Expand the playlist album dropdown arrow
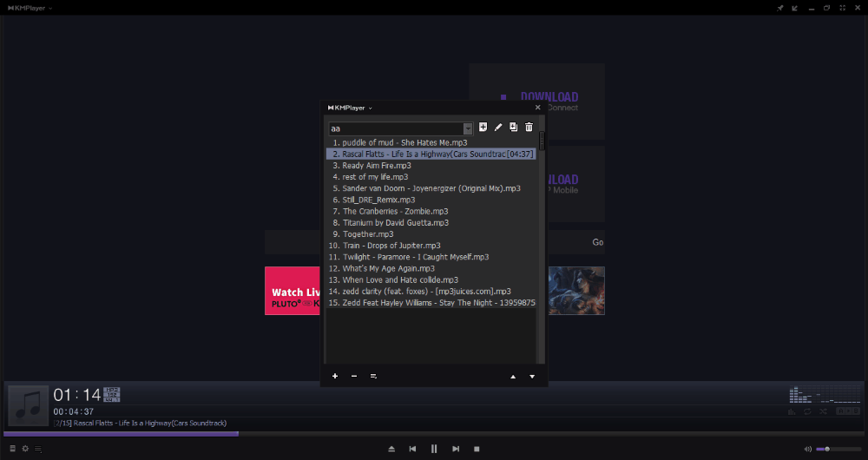The width and height of the screenshot is (868, 460). click(468, 128)
